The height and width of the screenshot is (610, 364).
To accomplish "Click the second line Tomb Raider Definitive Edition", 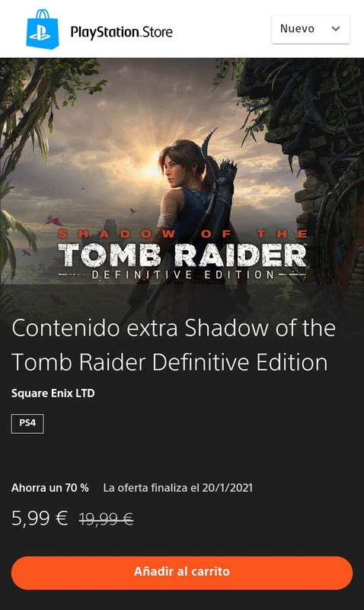I will (x=170, y=363).
